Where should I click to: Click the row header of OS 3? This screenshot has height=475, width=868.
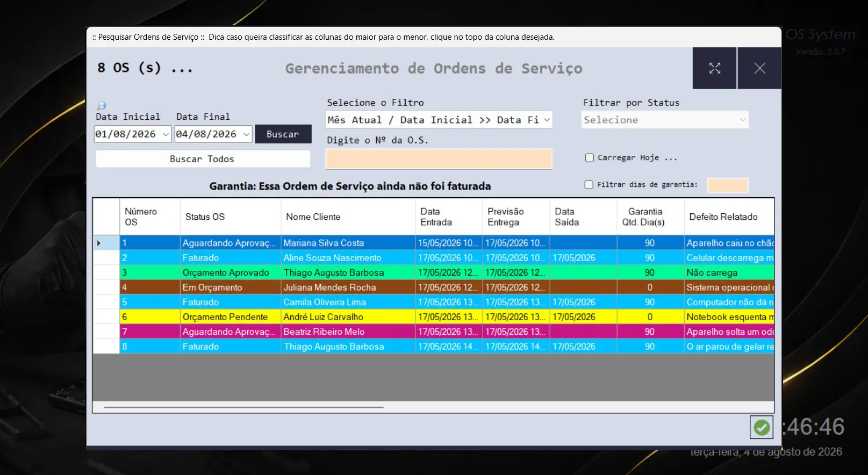[x=106, y=272]
